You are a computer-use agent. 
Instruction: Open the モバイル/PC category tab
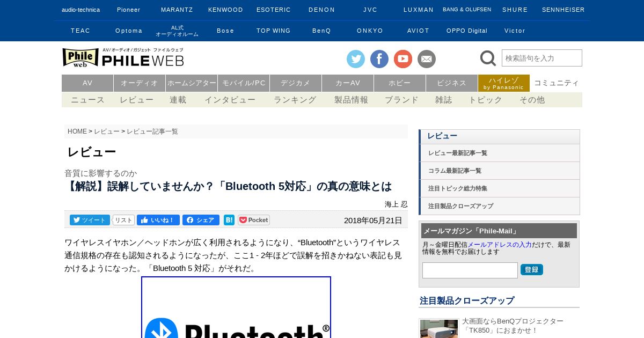244,83
